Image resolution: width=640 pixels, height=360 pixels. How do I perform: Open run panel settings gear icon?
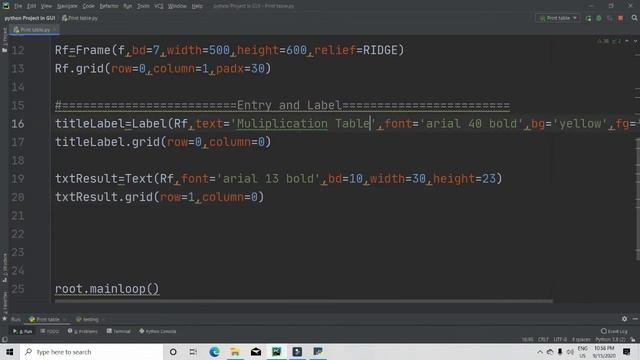(x=624, y=319)
